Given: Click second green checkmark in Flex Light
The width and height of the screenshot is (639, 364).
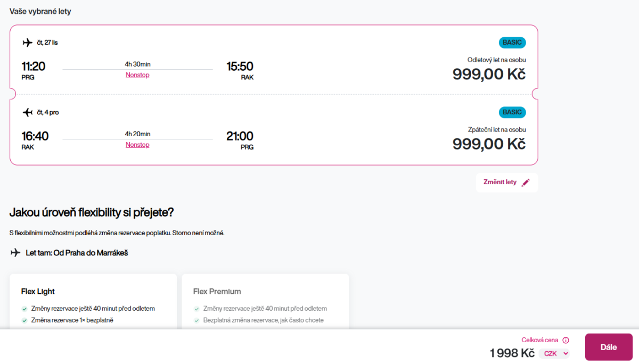Looking at the screenshot, I should click(24, 320).
